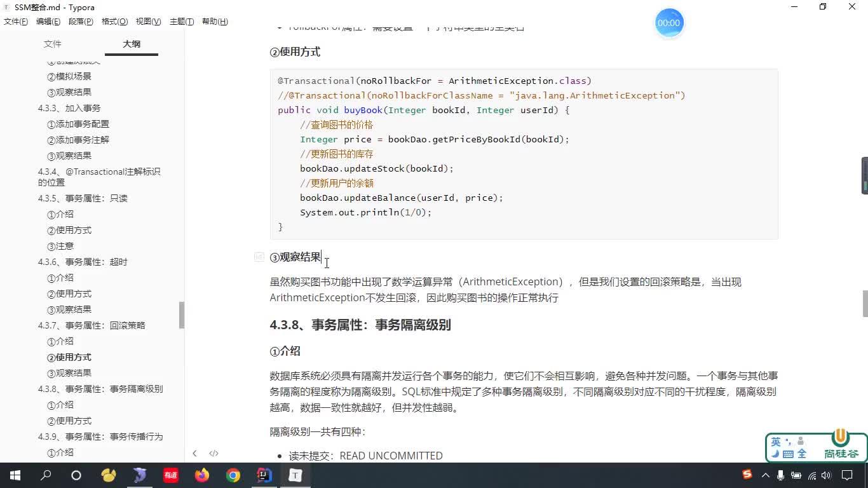Image resolution: width=868 pixels, height=488 pixels.
Task: Open the 视图(V) menu
Action: click(x=148, y=22)
